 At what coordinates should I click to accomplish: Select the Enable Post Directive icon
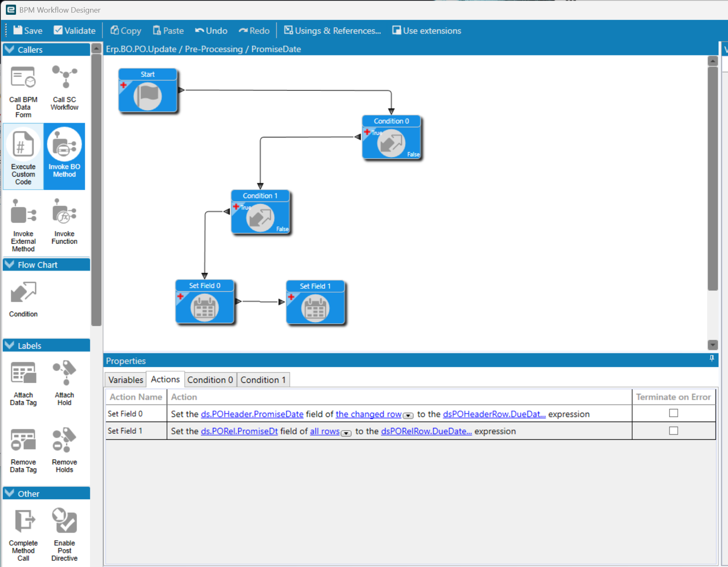click(x=65, y=534)
